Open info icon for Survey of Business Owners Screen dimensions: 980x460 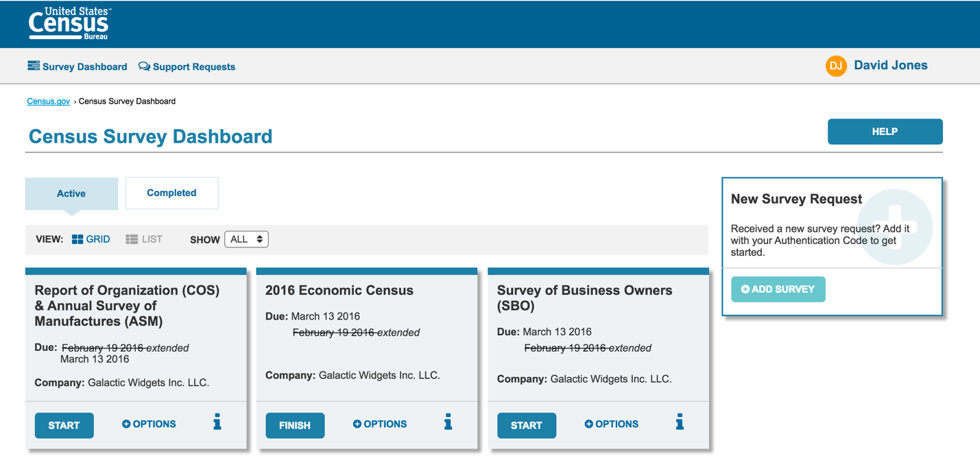click(680, 422)
